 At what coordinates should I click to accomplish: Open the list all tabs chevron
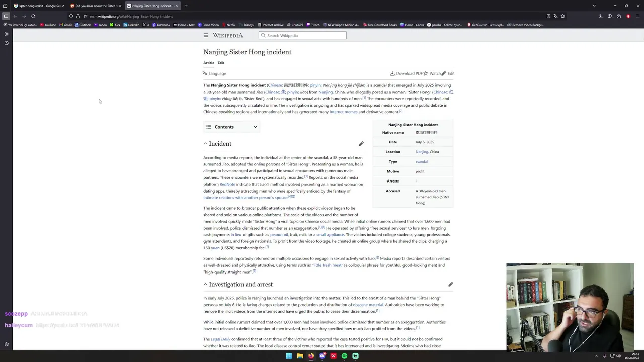coord(594,6)
